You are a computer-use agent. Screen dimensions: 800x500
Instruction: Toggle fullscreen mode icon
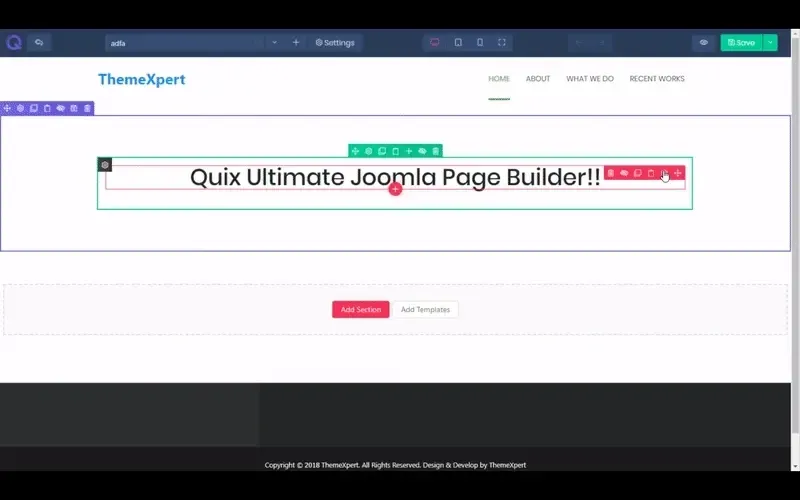coord(502,42)
